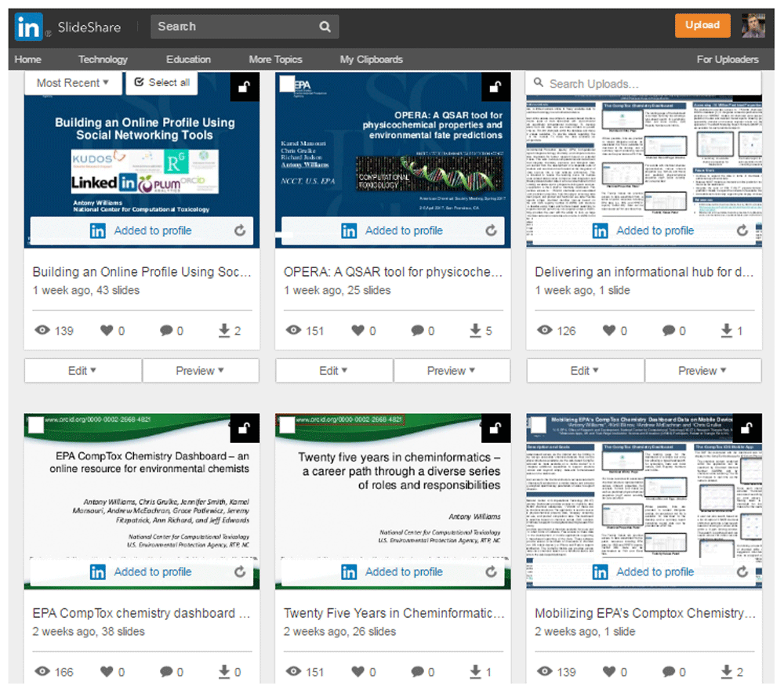Expand Preview menu for OPERA QSAR tool
This screenshot has width=784, height=693.
click(452, 371)
